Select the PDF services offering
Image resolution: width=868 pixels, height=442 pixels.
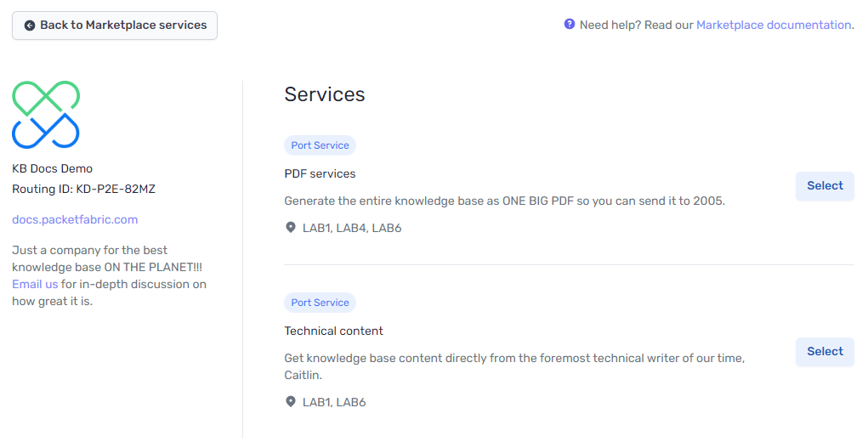click(825, 186)
